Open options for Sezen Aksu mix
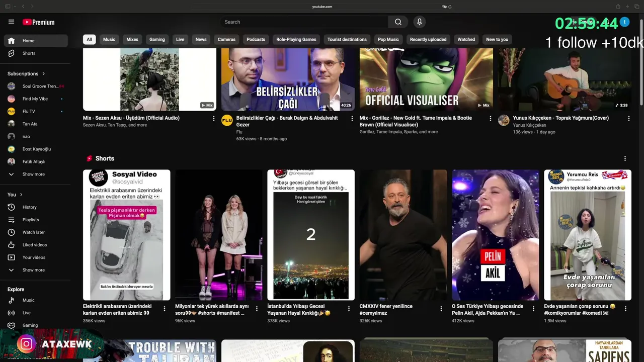Image resolution: width=644 pixels, height=362 pixels. 213,119
